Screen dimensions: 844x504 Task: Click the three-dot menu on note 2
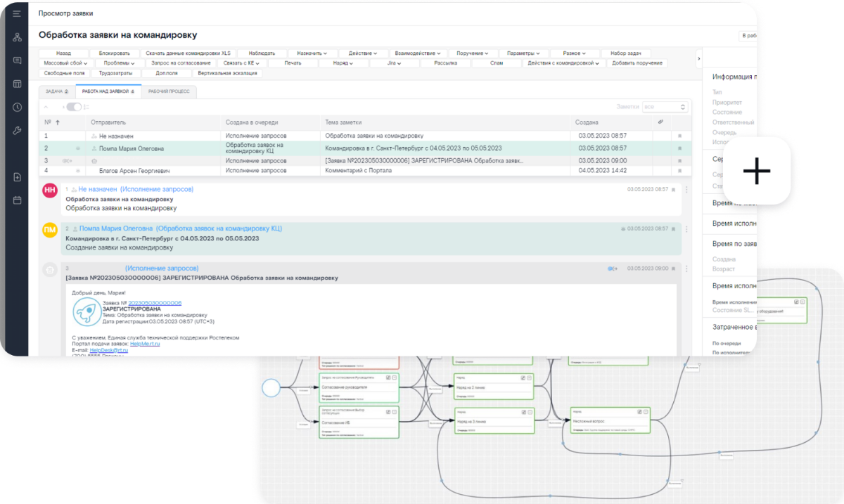(686, 229)
